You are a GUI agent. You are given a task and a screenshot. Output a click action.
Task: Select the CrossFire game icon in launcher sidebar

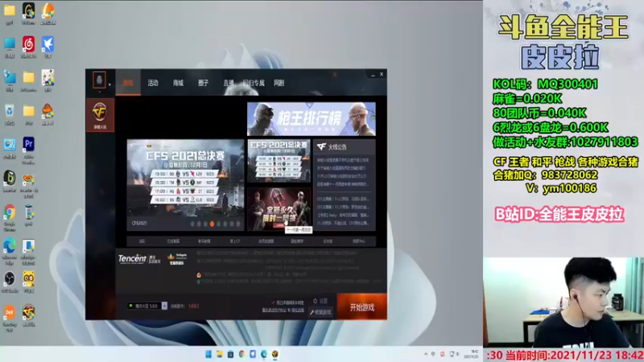point(100,115)
